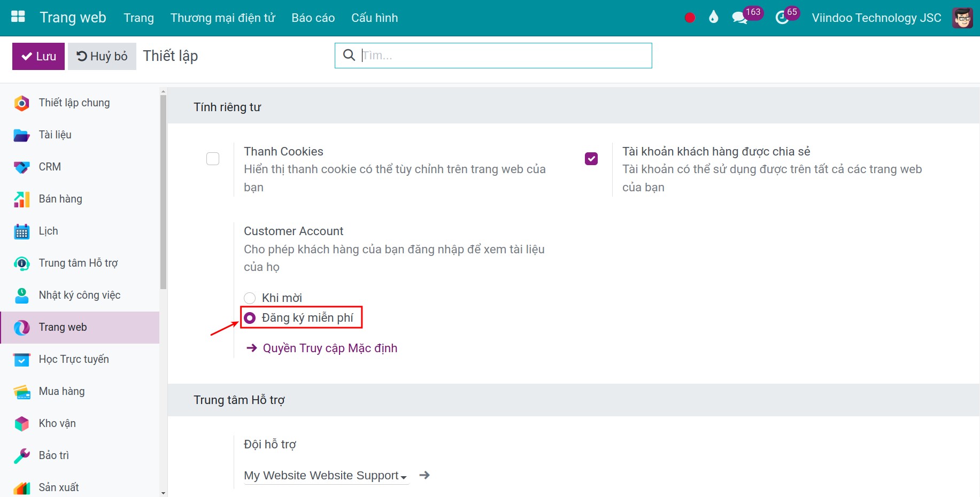Open the Thương mại điện tử menu
The height and width of the screenshot is (497, 980).
(223, 18)
